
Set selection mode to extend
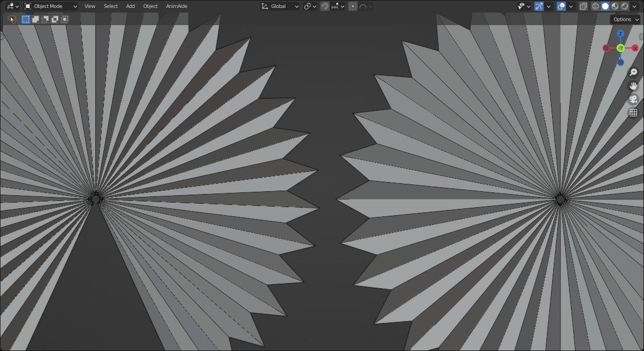[x=35, y=19]
